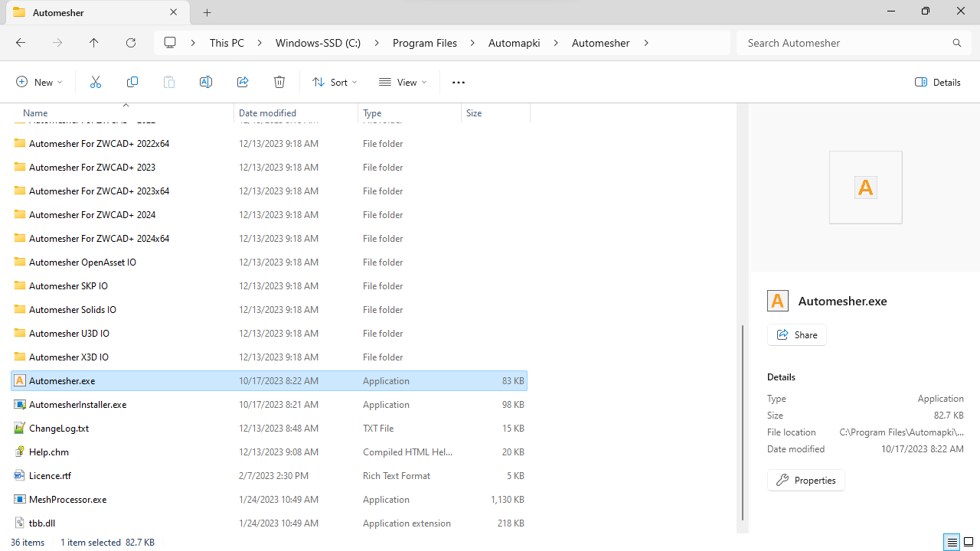The height and width of the screenshot is (551, 980).
Task: Click the PC monitor icon in address bar
Action: [x=171, y=43]
